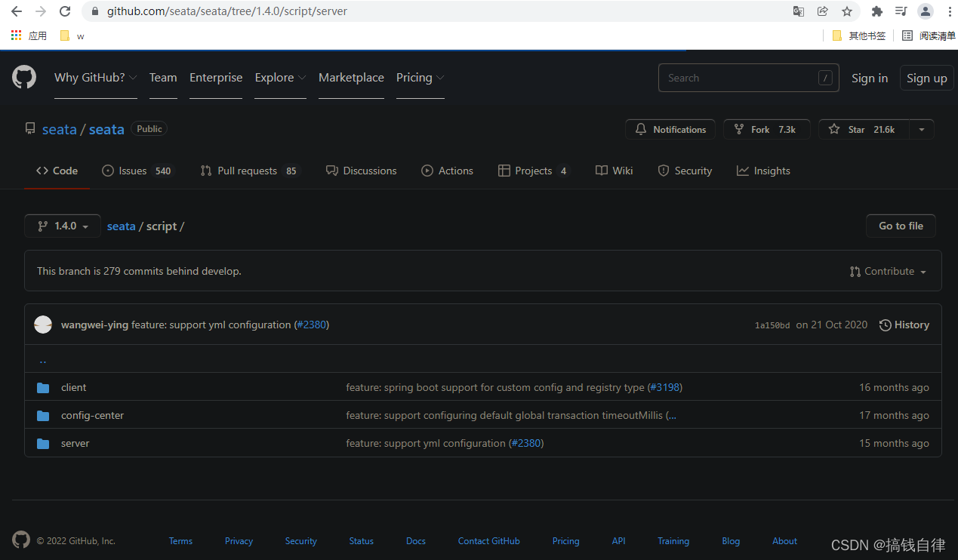Open the media control icon in toolbar
Viewport: 958px width, 560px height.
pos(901,11)
